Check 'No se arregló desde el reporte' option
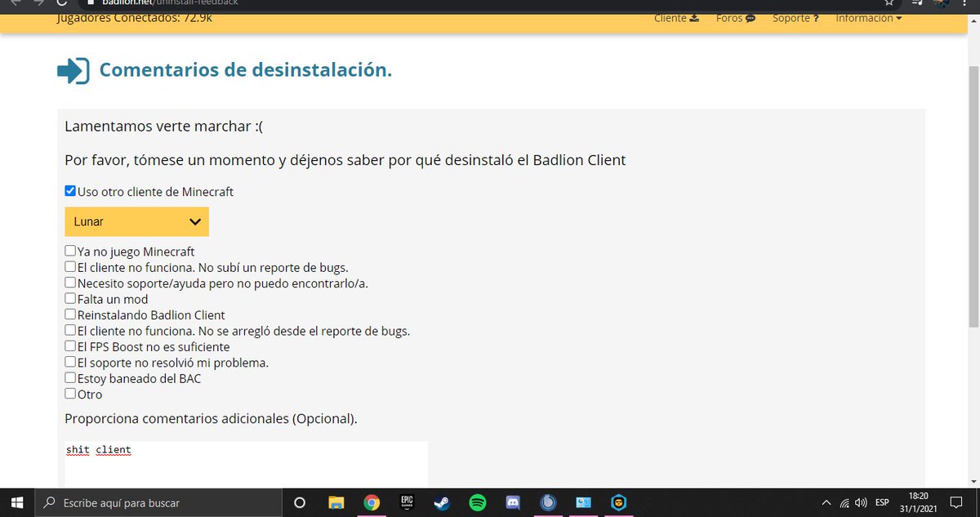 coord(70,330)
